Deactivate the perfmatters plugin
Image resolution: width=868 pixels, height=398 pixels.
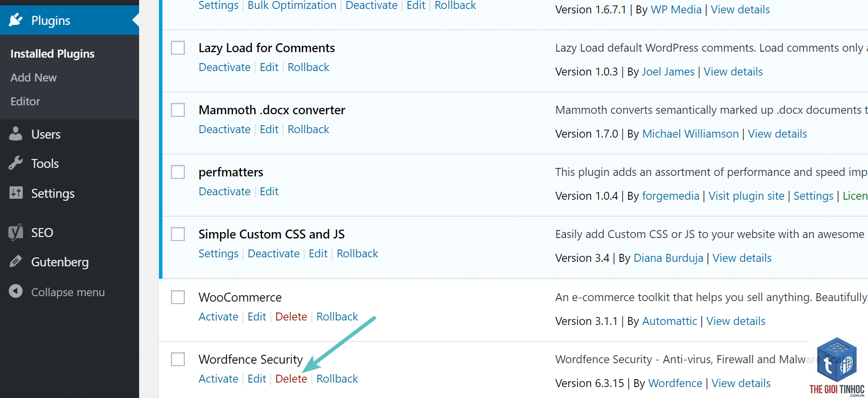[x=225, y=191]
